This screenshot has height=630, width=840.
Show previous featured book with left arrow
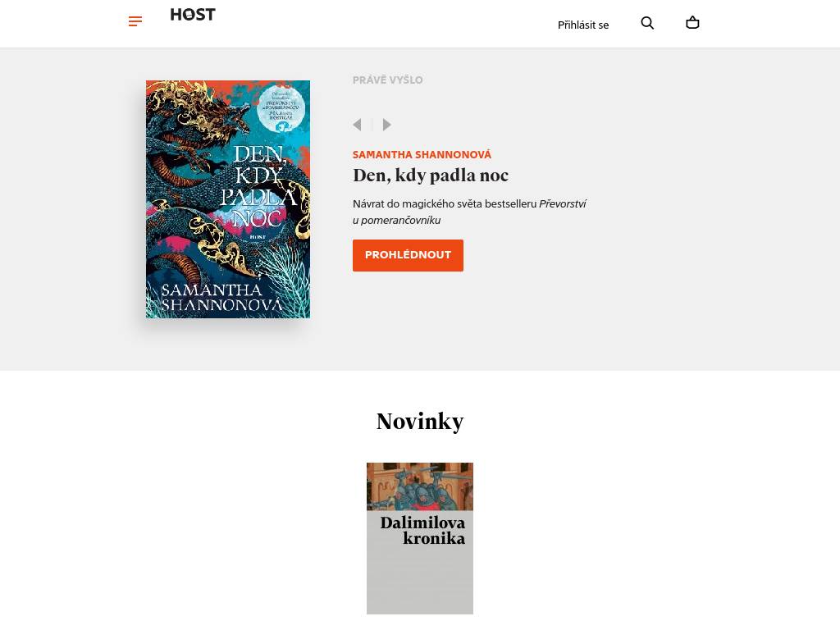click(358, 125)
